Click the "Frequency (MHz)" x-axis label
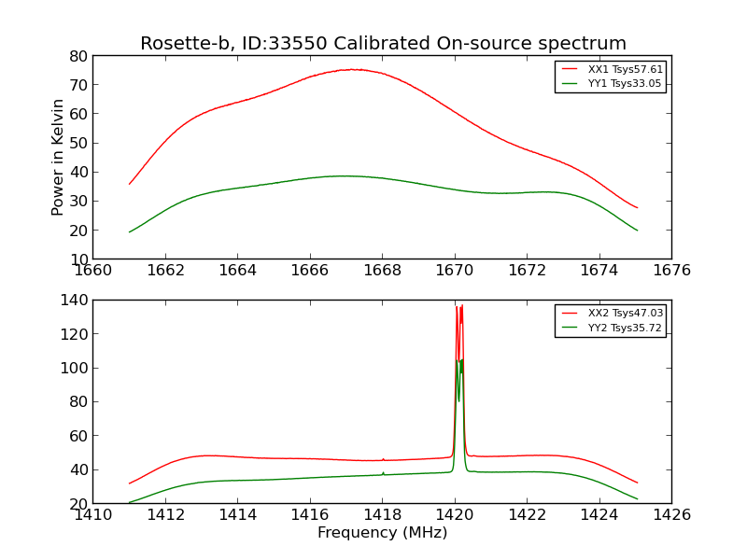 tap(383, 532)
